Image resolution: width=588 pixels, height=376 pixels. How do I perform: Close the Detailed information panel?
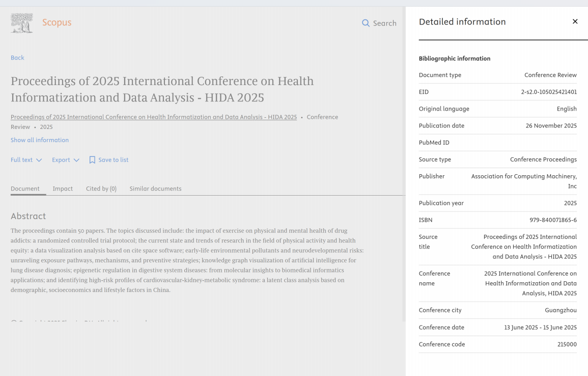tap(575, 21)
